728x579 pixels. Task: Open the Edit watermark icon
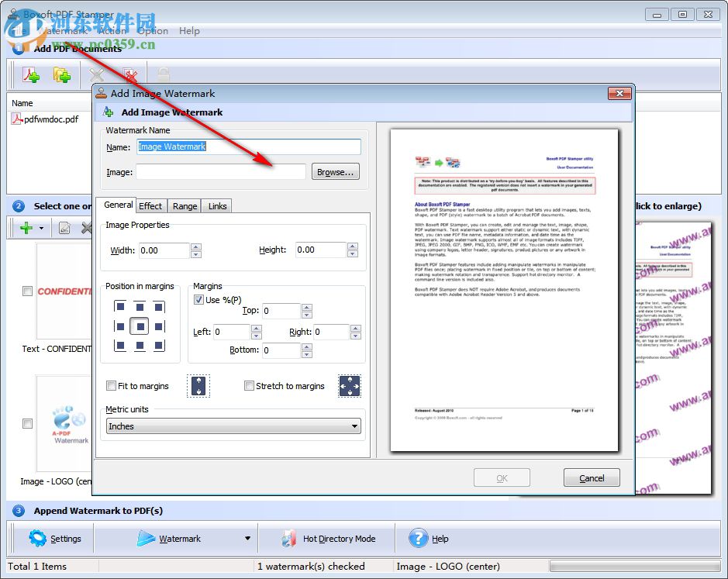(x=64, y=227)
